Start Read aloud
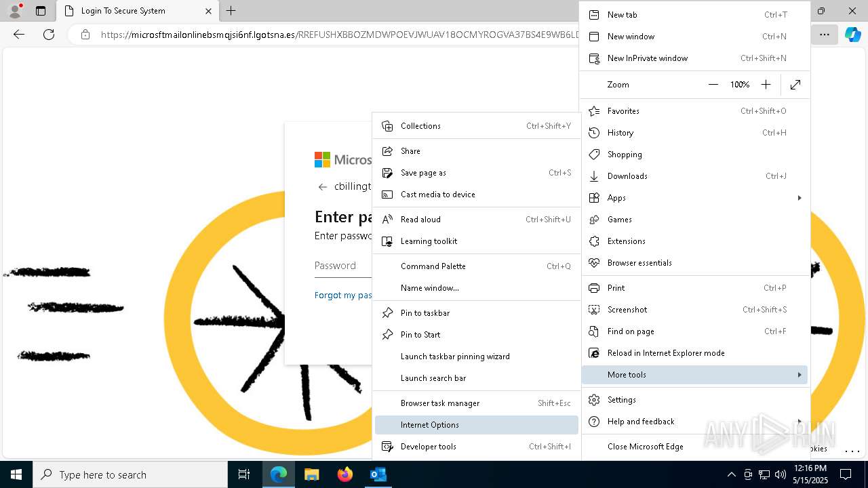The image size is (868, 488). point(476,220)
